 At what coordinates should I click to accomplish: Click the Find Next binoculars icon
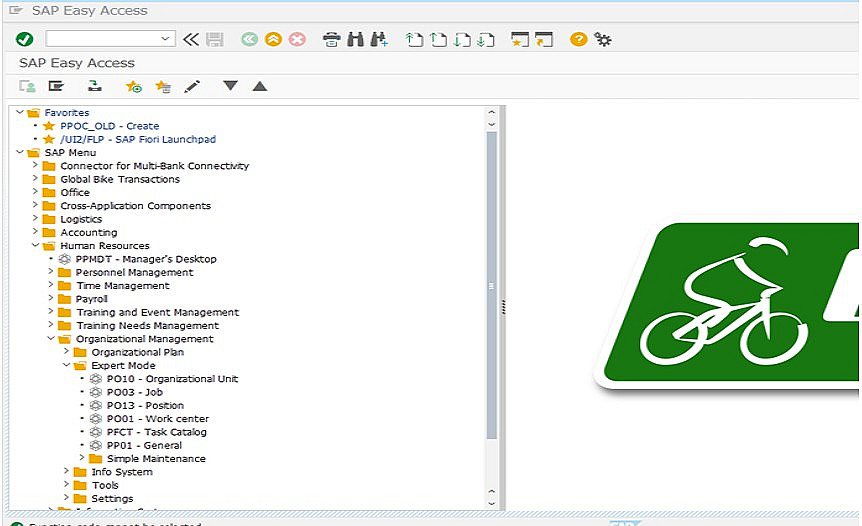click(379, 39)
